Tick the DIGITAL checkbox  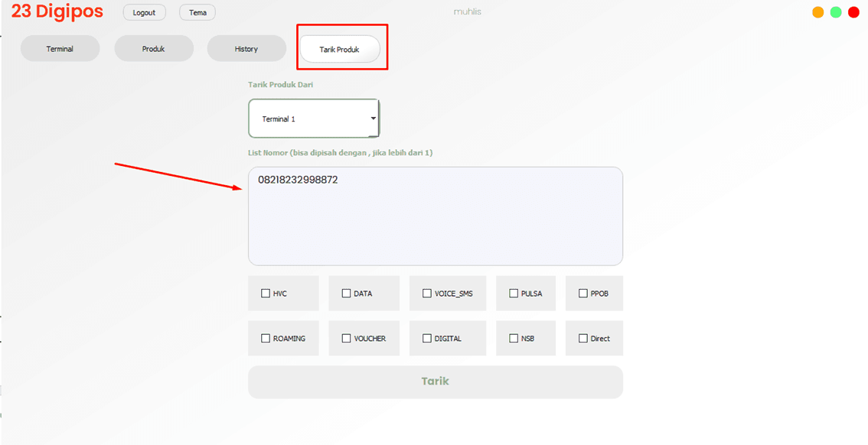(427, 339)
